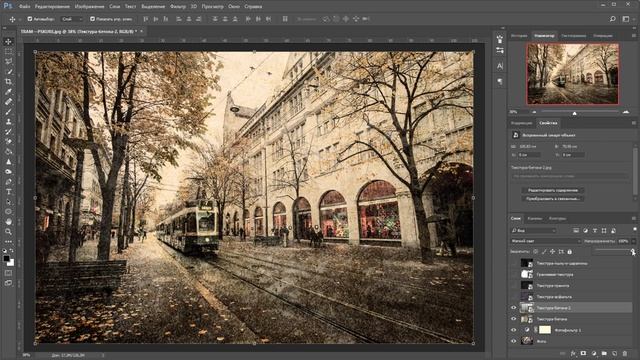Close the open document tab
The image size is (640, 360).
[142, 31]
